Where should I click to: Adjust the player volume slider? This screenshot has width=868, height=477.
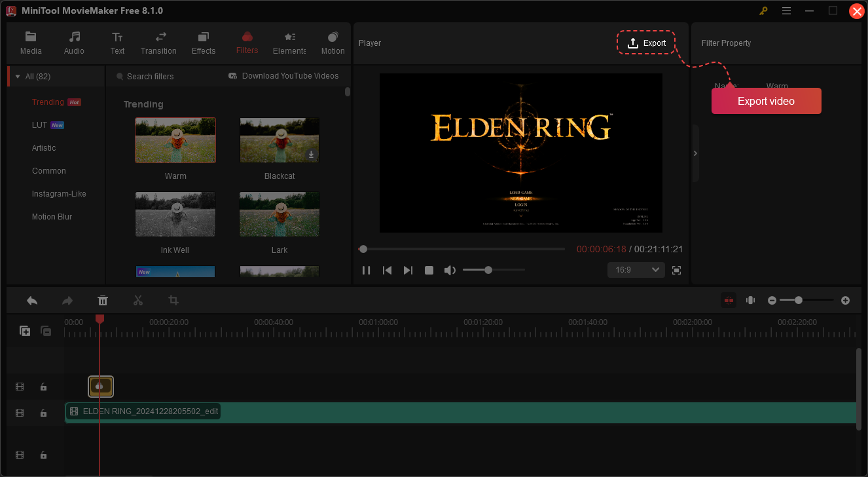click(494, 270)
